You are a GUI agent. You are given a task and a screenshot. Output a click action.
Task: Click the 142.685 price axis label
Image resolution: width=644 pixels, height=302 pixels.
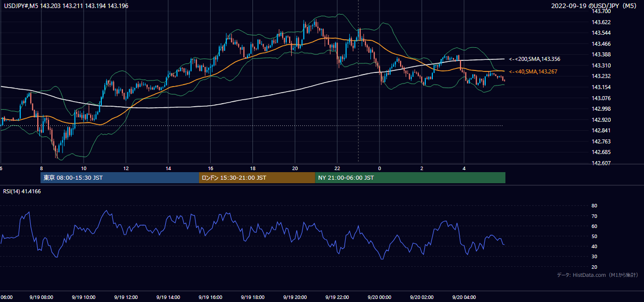(602, 152)
